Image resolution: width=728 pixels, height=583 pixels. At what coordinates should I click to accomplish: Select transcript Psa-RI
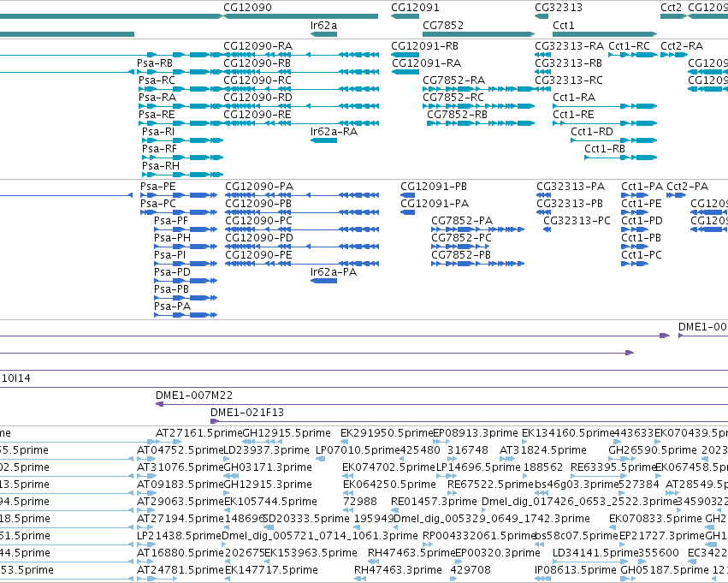coord(158,132)
